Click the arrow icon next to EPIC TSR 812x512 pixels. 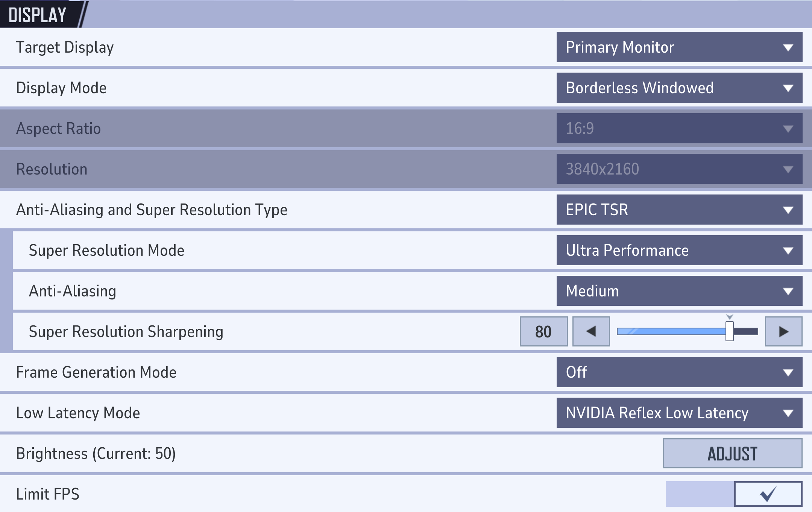[788, 210]
